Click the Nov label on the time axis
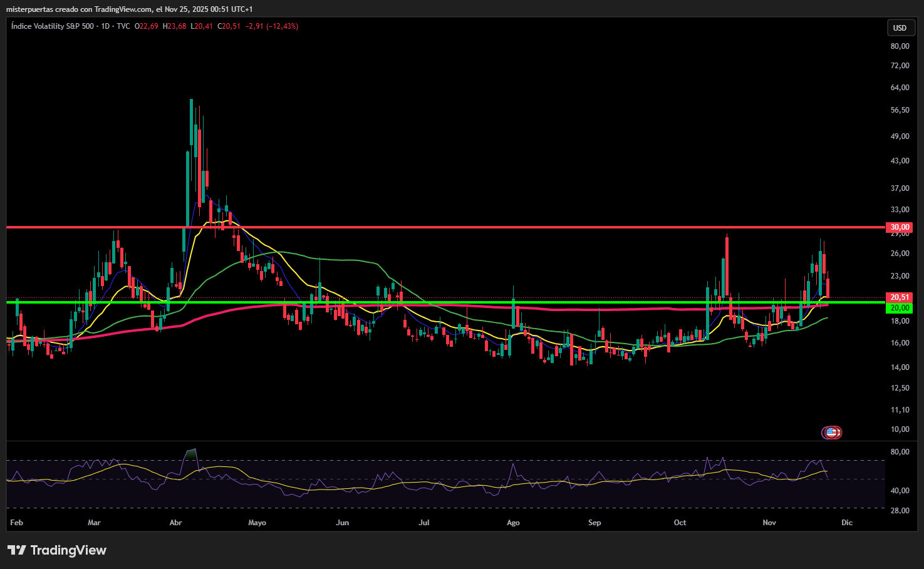This screenshot has height=569, width=924. tap(769, 523)
